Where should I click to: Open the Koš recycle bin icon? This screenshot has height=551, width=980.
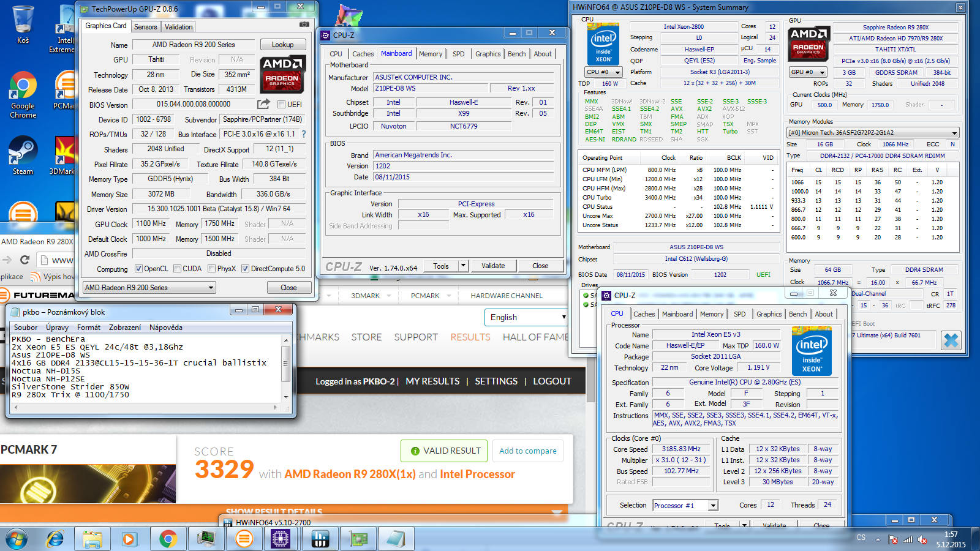tap(23, 24)
